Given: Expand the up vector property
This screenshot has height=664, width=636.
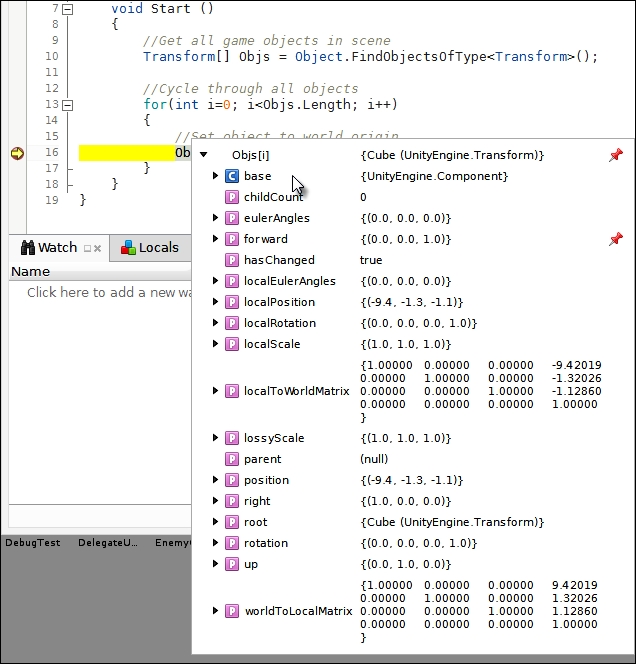Looking at the screenshot, I should 215,564.
